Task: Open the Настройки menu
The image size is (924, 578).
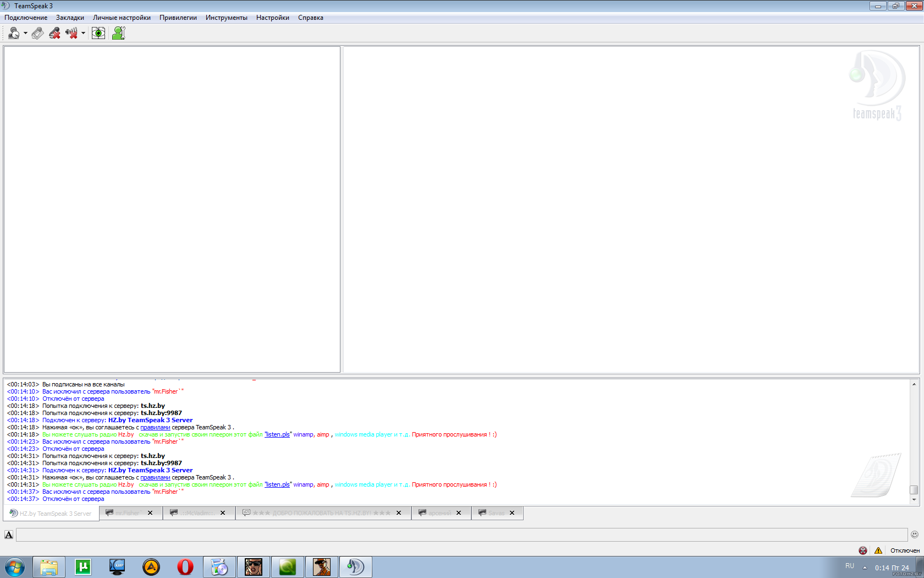Action: coord(273,18)
